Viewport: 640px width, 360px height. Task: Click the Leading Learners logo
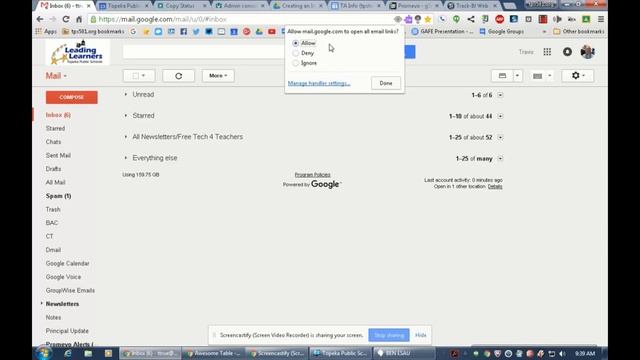pos(78,52)
